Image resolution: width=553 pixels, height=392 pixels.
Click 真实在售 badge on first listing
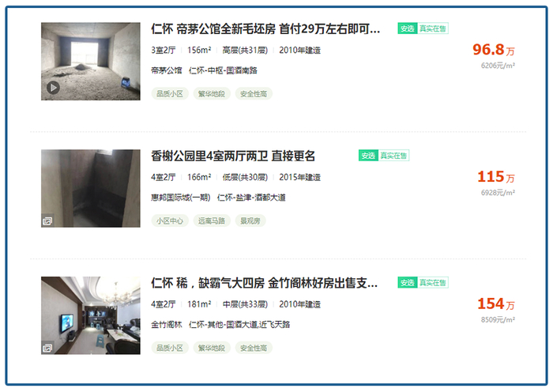[x=433, y=28]
